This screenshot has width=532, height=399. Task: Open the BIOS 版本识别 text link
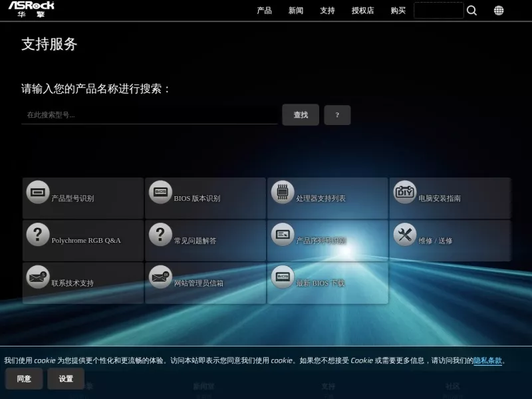click(197, 198)
